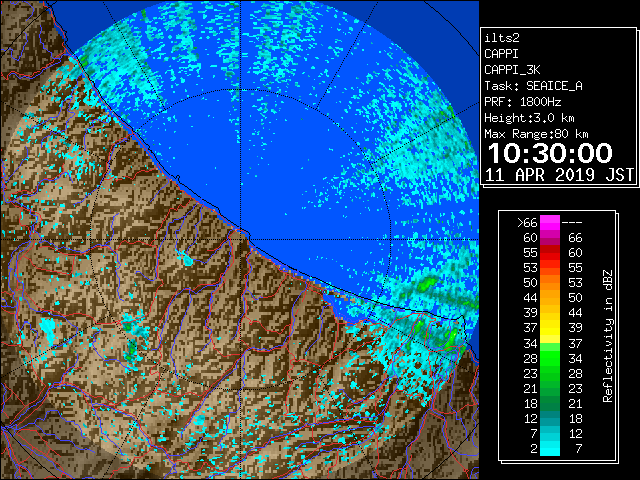Pick the bright green 28–34 dBZ legend swatch
640x480 pixels.
[550, 358]
